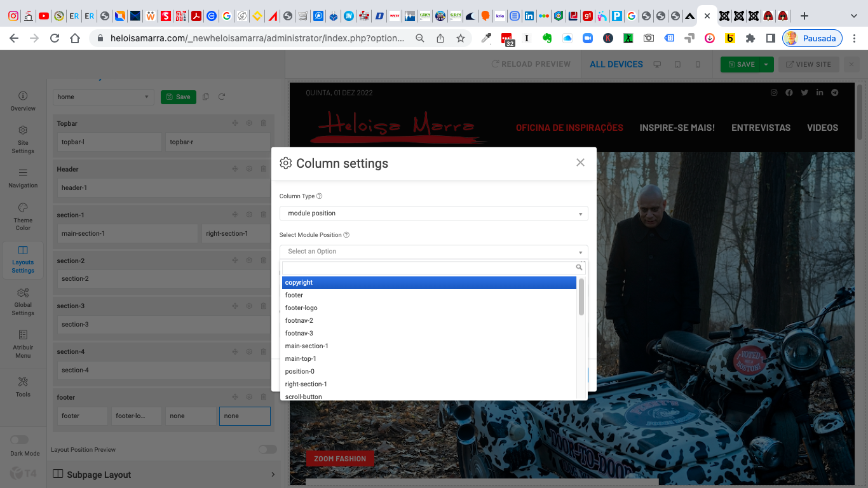Go to Global Settings in the sidebar
Viewport: 868px width, 488px height.
(23, 301)
